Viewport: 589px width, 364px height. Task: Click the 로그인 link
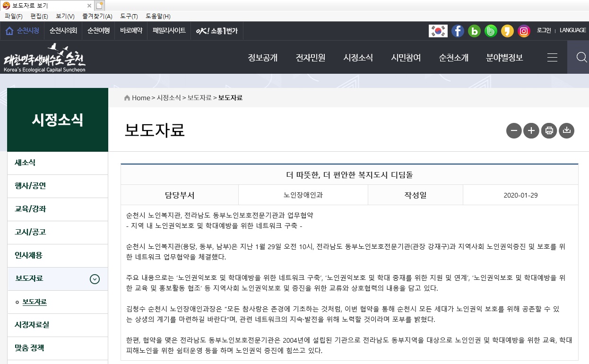(x=544, y=30)
